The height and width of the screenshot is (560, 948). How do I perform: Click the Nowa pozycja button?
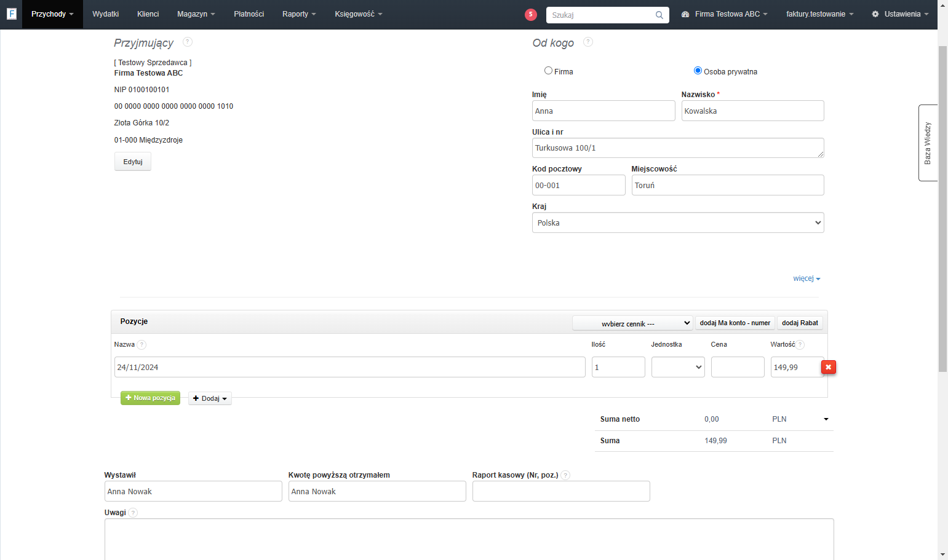pyautogui.click(x=150, y=398)
